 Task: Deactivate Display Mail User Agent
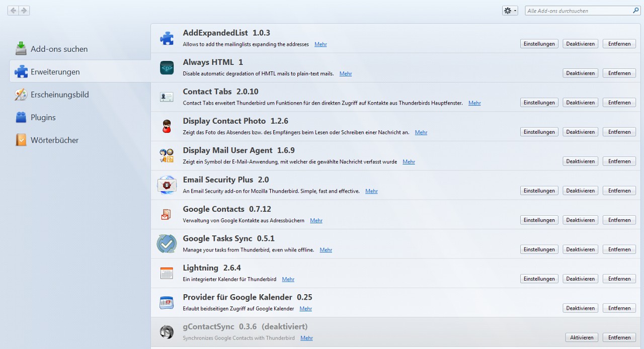point(580,161)
